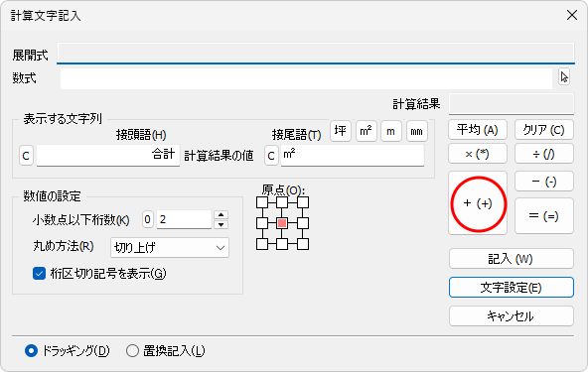The width and height of the screenshot is (588, 372).
Task: Click the キャンセル button
Action: coord(512,316)
